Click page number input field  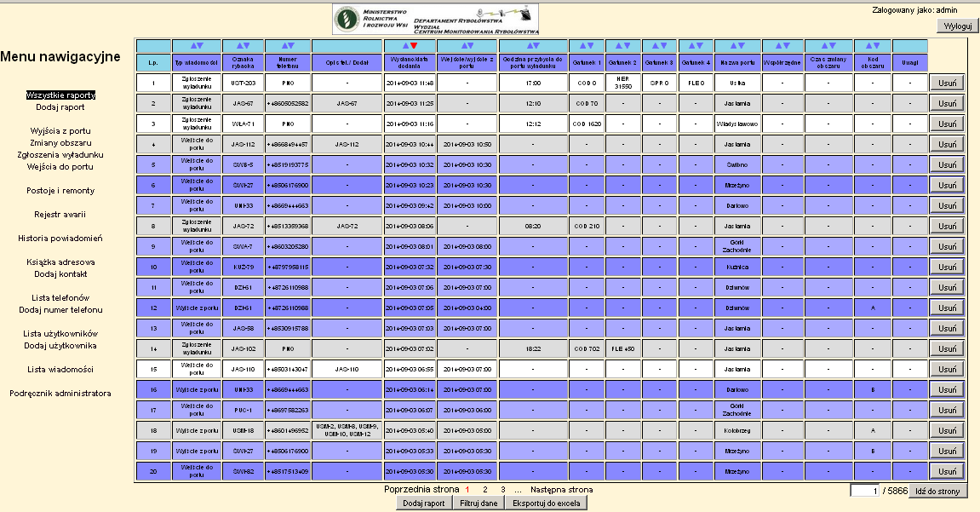click(x=865, y=491)
